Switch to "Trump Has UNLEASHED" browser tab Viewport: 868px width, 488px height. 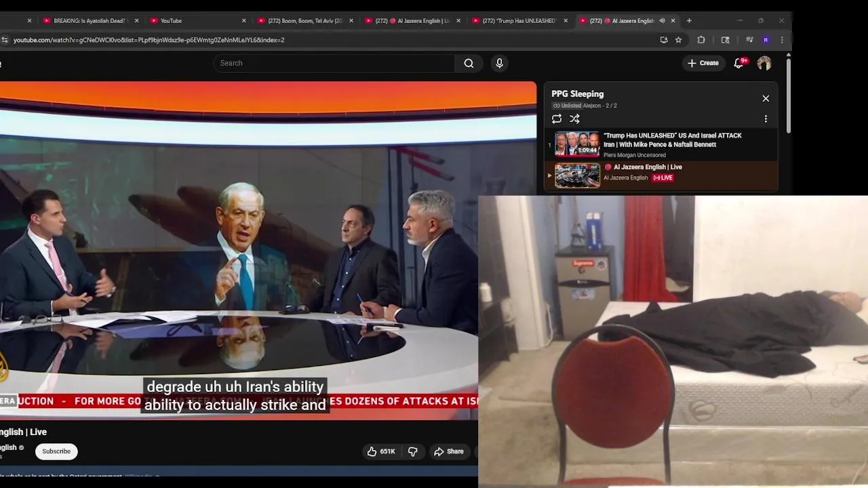[x=518, y=20]
